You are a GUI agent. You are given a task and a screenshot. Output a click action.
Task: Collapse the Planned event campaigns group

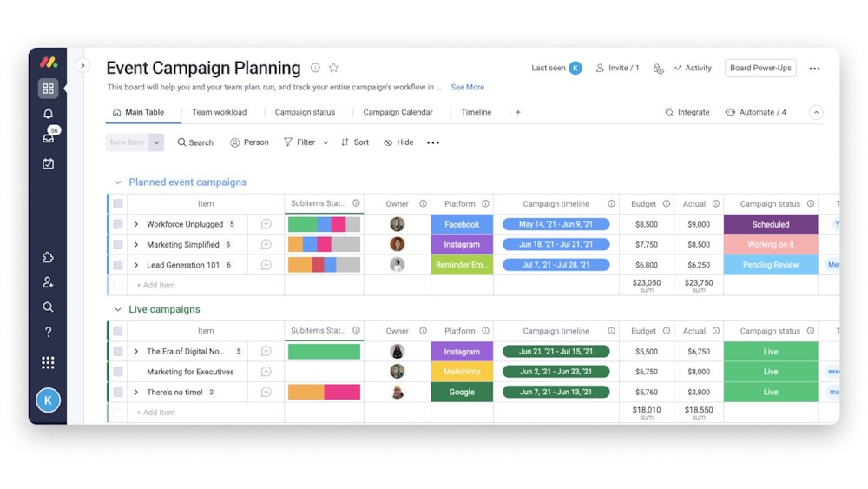coord(117,182)
